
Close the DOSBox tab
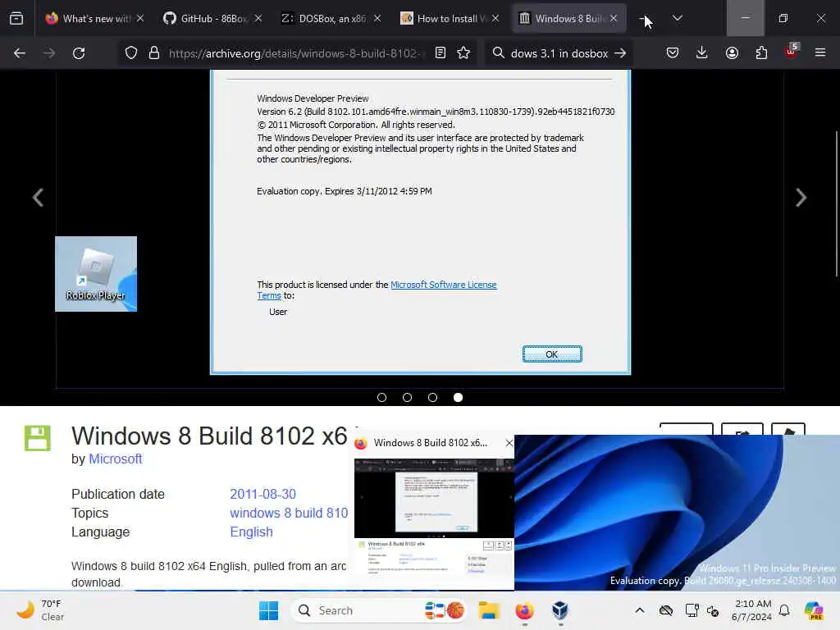click(377, 18)
